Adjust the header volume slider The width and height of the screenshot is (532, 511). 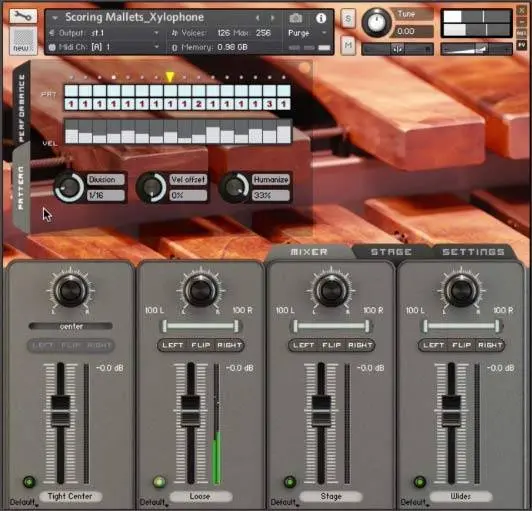click(476, 50)
